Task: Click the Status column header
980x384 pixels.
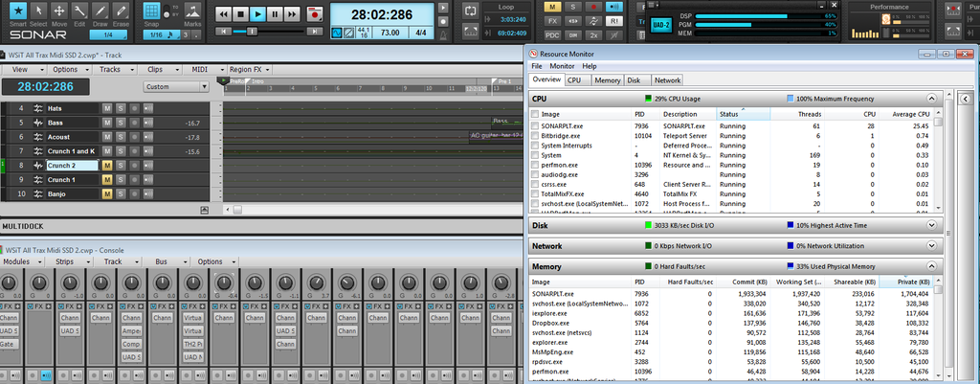Action: pyautogui.click(x=728, y=114)
